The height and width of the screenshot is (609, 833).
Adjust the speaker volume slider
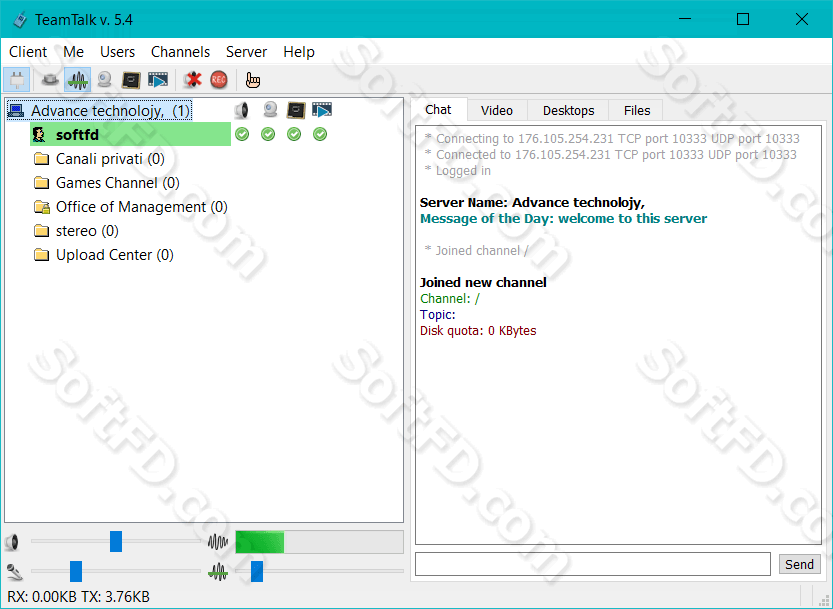(116, 542)
